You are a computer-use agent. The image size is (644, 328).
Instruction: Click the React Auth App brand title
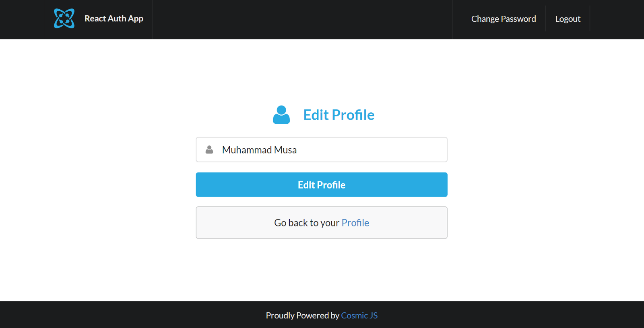tap(114, 19)
